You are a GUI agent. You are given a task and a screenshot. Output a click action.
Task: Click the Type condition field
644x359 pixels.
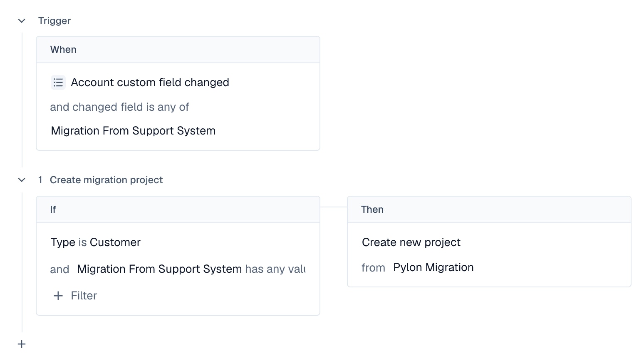click(63, 242)
